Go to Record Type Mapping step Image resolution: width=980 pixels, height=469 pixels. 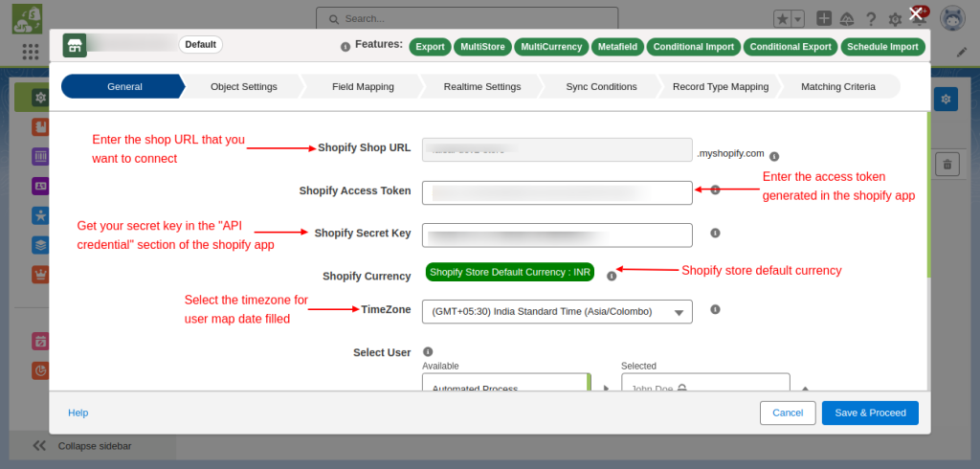click(721, 87)
